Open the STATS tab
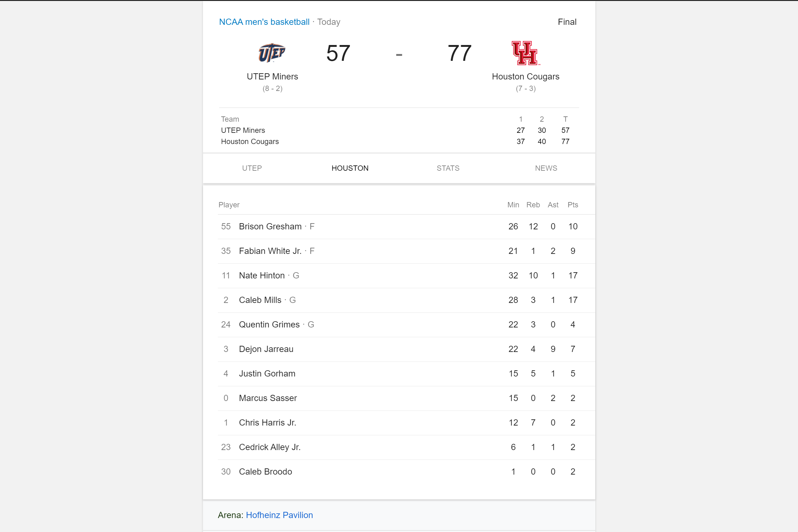 tap(448, 168)
